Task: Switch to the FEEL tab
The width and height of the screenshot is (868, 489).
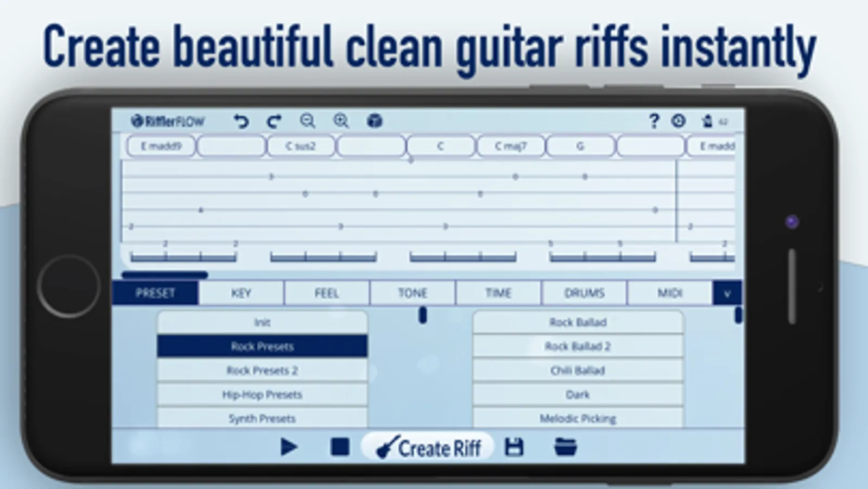Action: point(327,293)
